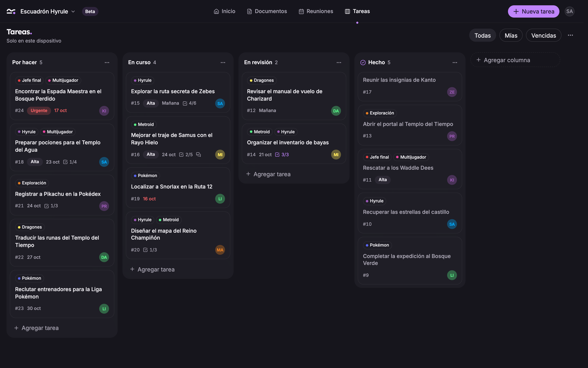
Task: Add a task in the En revisión column
Action: 268,174
